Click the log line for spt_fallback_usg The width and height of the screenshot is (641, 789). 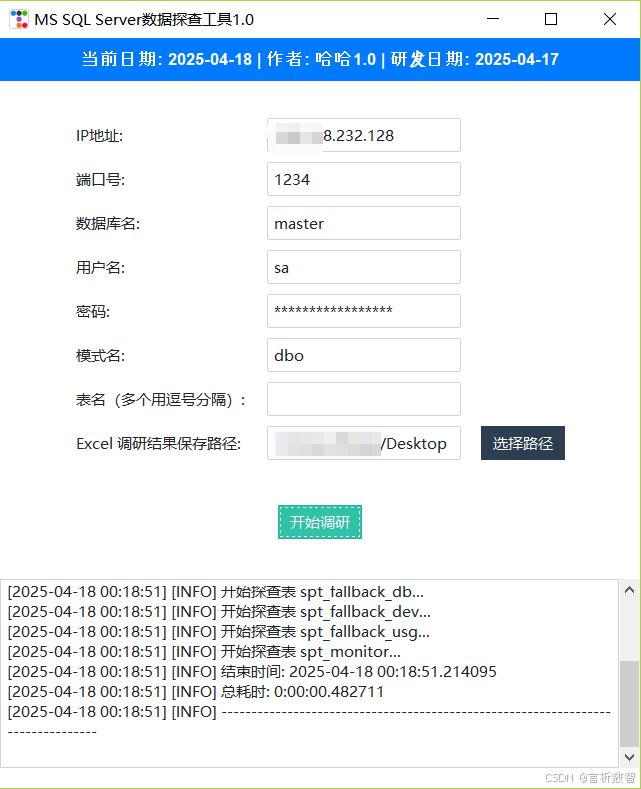point(219,632)
